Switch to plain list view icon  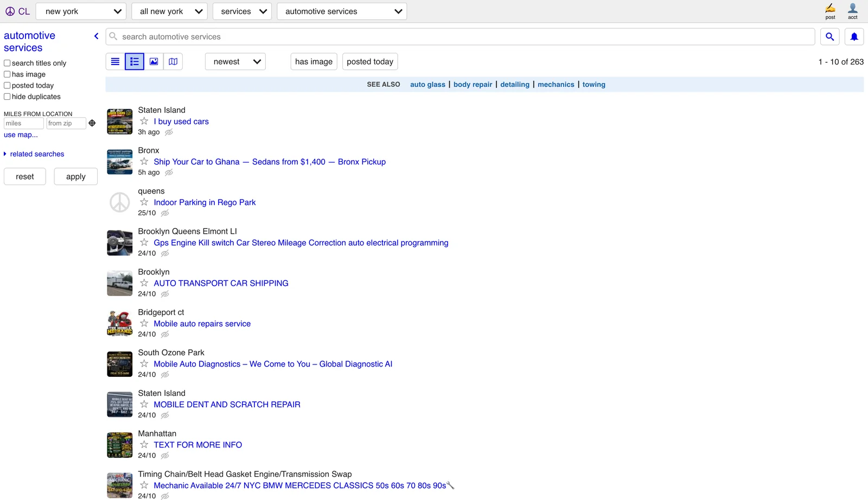115,62
